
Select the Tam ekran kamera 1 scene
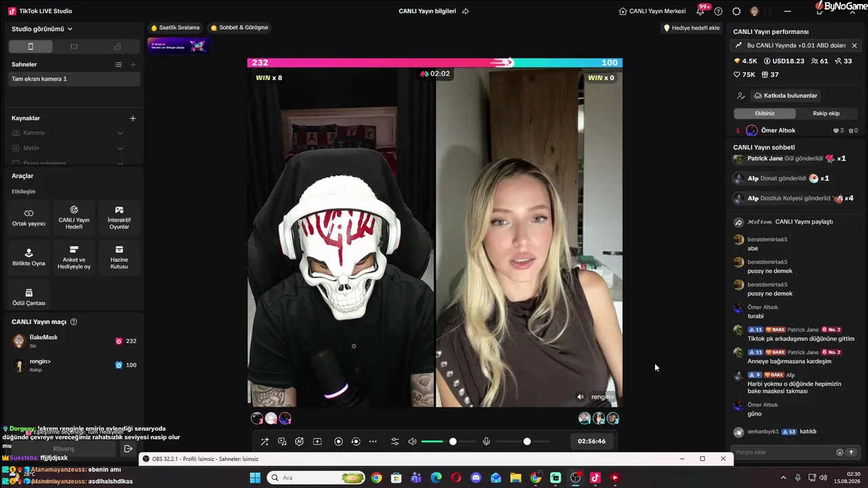[x=73, y=79]
